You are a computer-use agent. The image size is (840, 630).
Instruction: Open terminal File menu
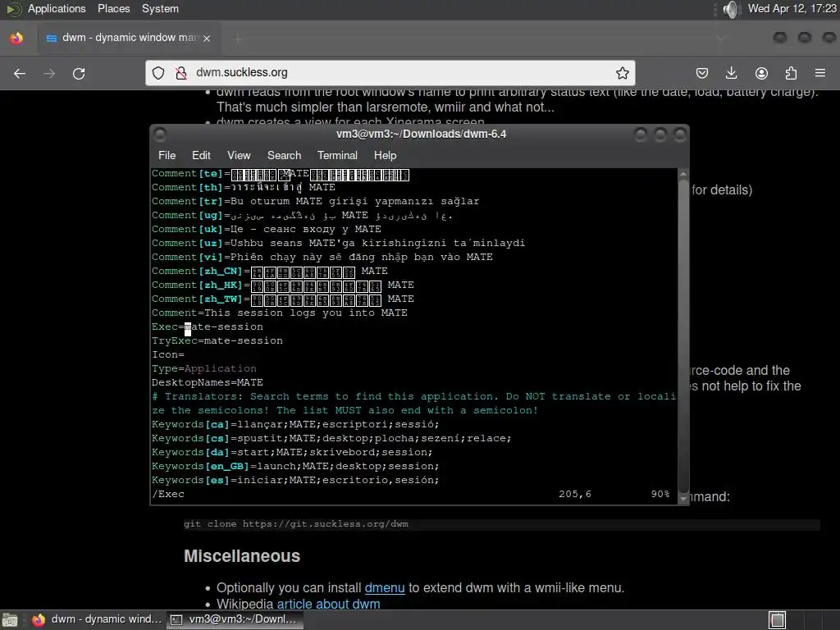coord(167,155)
